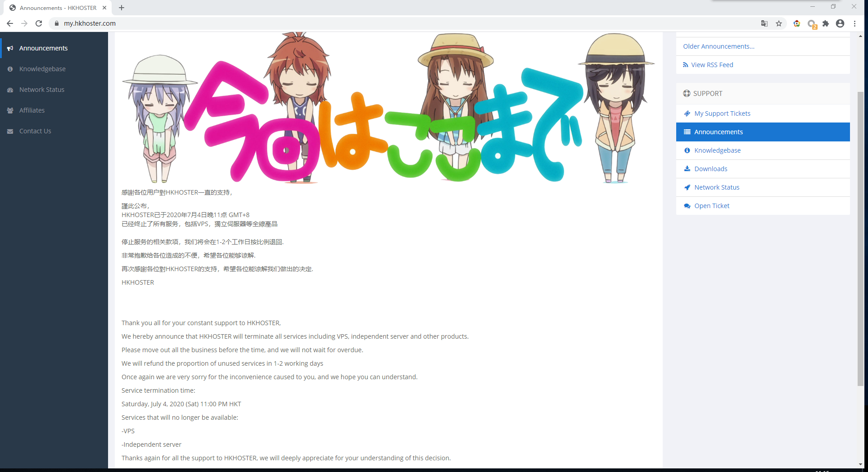Bookmark this page with star icon
868x472 pixels.
[x=779, y=23]
